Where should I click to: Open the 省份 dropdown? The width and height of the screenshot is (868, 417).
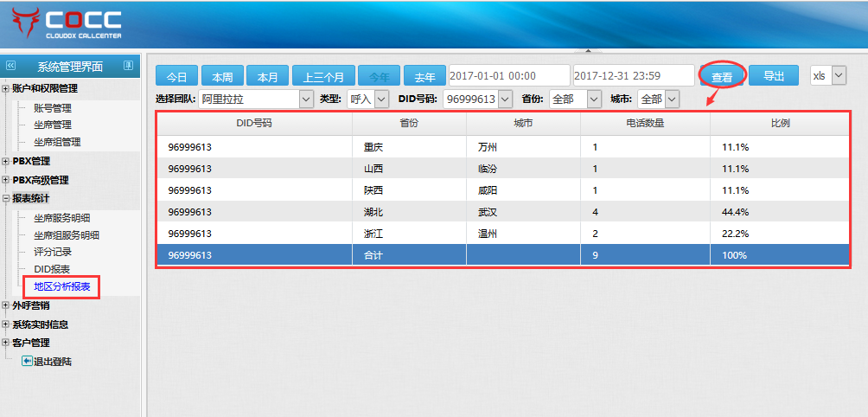pyautogui.click(x=593, y=99)
